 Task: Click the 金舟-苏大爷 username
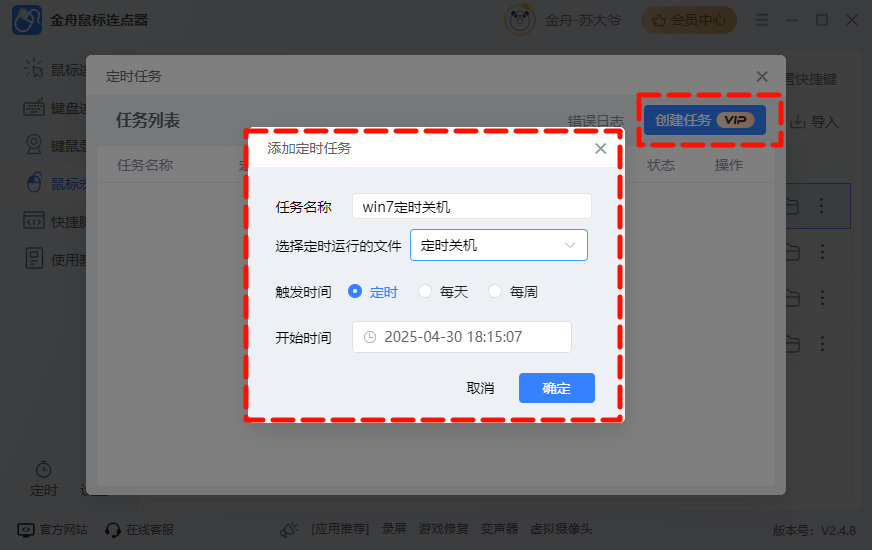coord(582,21)
